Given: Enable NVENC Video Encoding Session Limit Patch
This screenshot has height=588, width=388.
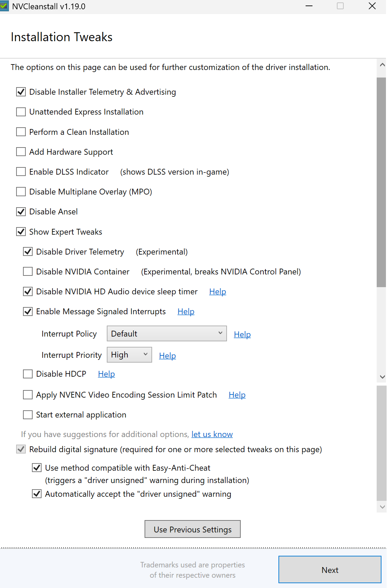Looking at the screenshot, I should pyautogui.click(x=28, y=395).
